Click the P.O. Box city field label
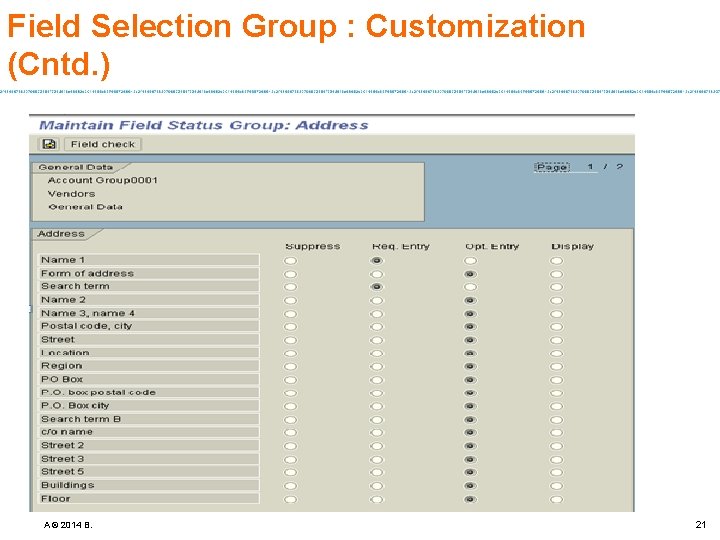Screen dimensions: 720x540 coord(75,405)
